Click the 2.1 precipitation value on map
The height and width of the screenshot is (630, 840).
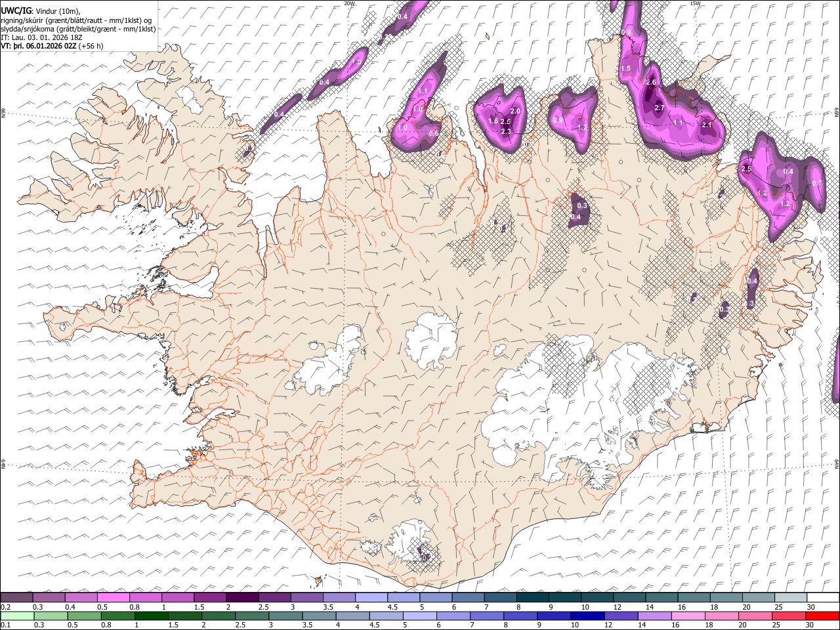click(x=707, y=125)
